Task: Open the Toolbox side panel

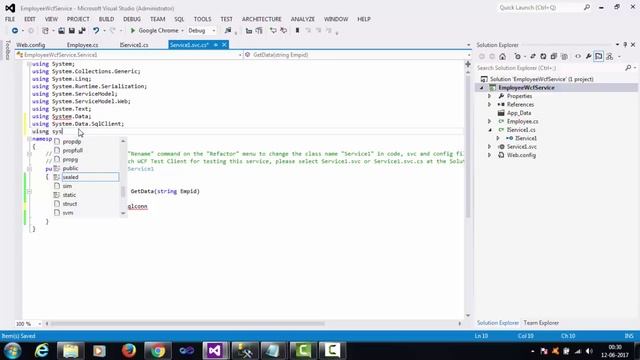Action: 7,50
